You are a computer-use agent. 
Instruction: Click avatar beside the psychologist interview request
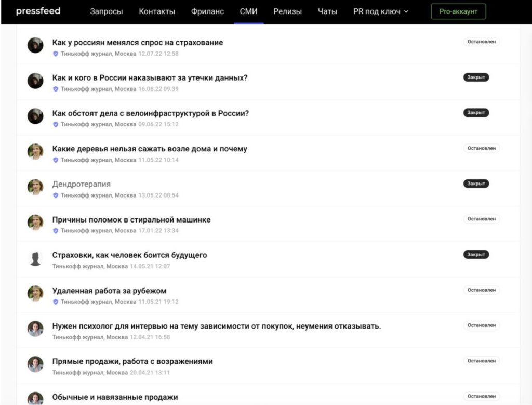tap(35, 329)
